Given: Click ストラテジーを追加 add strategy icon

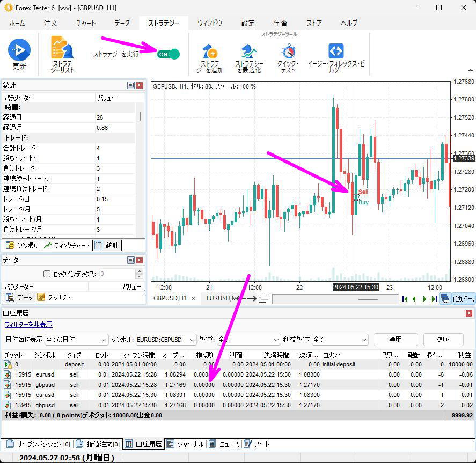Looking at the screenshot, I should 209,52.
